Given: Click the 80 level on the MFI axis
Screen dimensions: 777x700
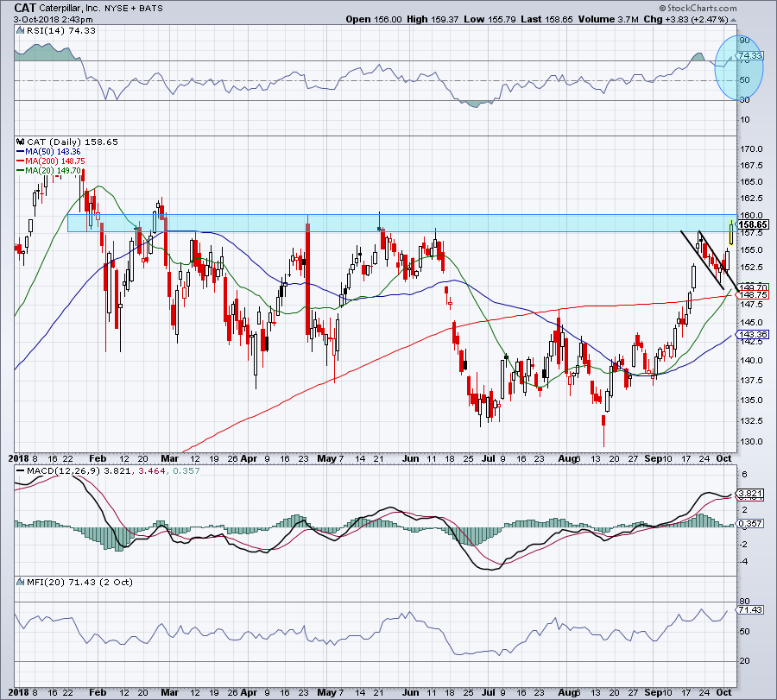Looking at the screenshot, I should pos(744,602).
